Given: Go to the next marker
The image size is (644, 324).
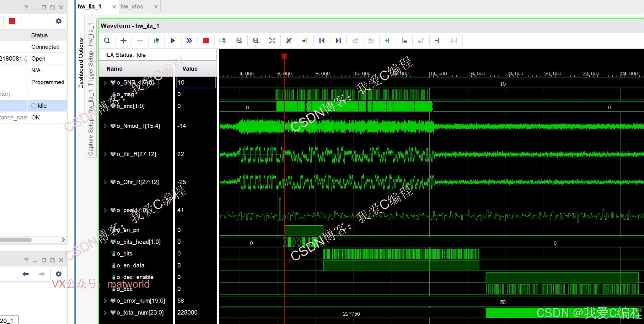Looking at the screenshot, I should 421,41.
